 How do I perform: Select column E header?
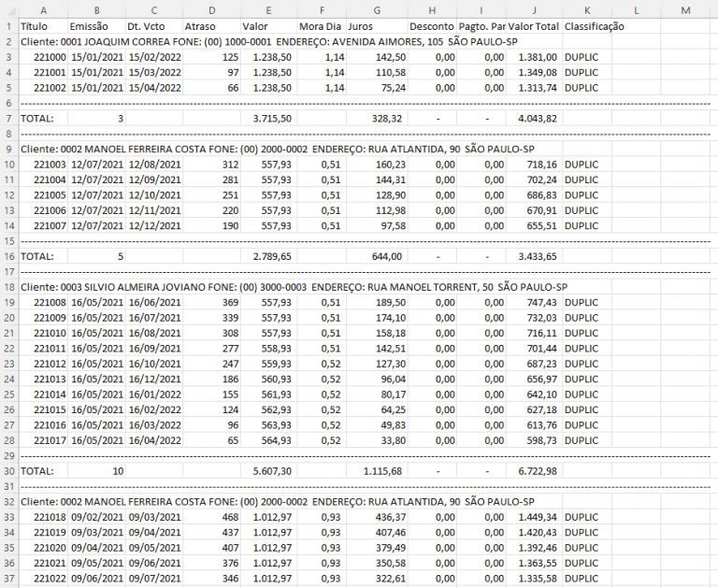[268, 10]
